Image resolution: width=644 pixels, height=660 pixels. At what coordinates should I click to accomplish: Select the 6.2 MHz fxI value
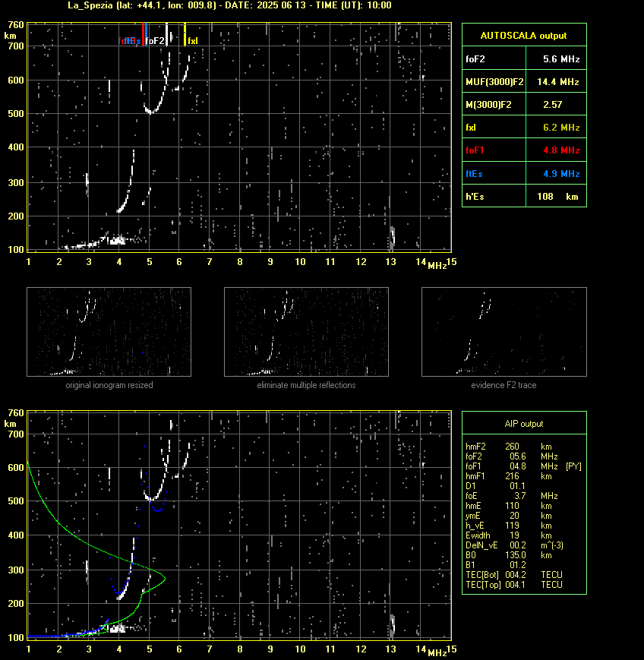(561, 128)
